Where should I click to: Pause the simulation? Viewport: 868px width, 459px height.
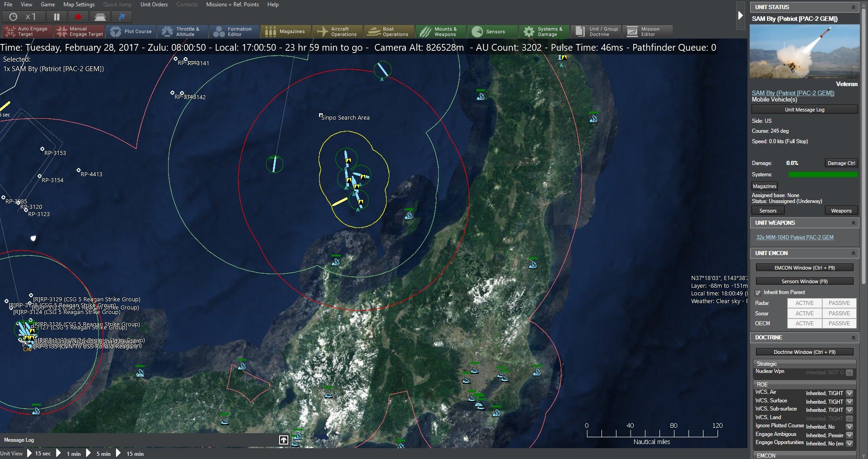pyautogui.click(x=56, y=17)
